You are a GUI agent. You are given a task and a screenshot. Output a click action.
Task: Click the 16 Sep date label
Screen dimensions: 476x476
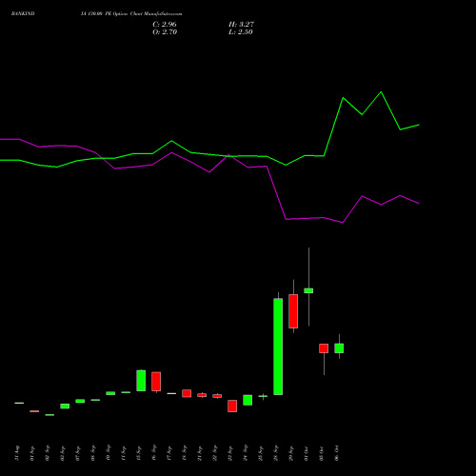coord(154,453)
